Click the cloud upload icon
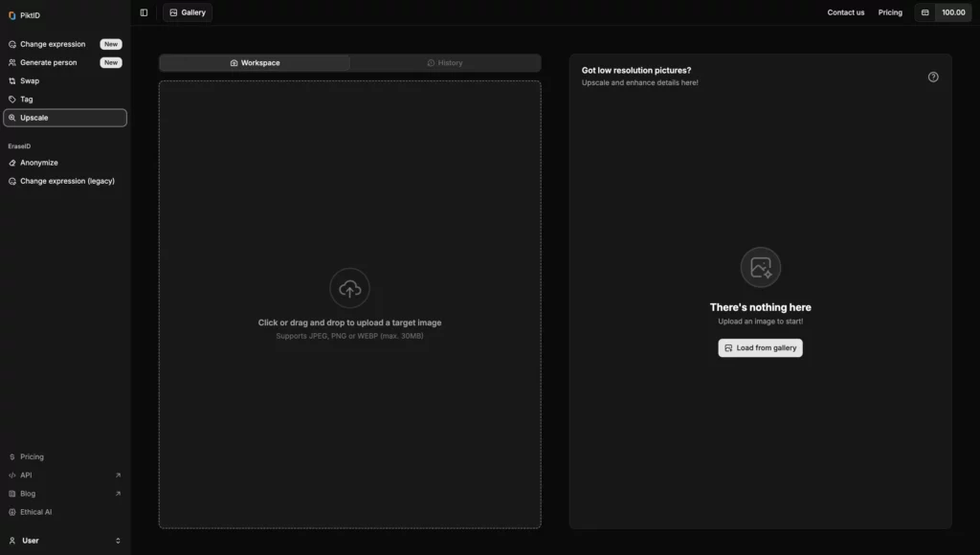980x555 pixels. pos(349,288)
